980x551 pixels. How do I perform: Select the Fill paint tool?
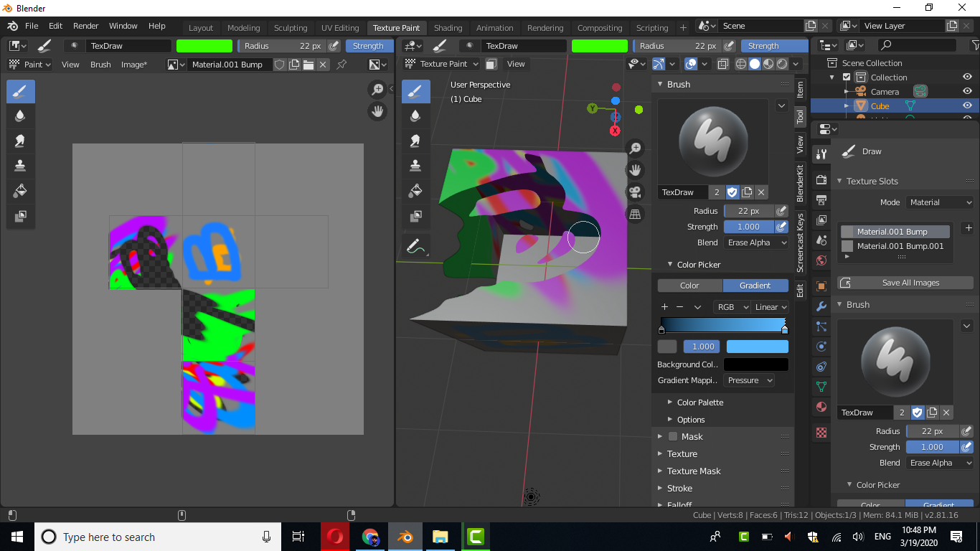[415, 191]
